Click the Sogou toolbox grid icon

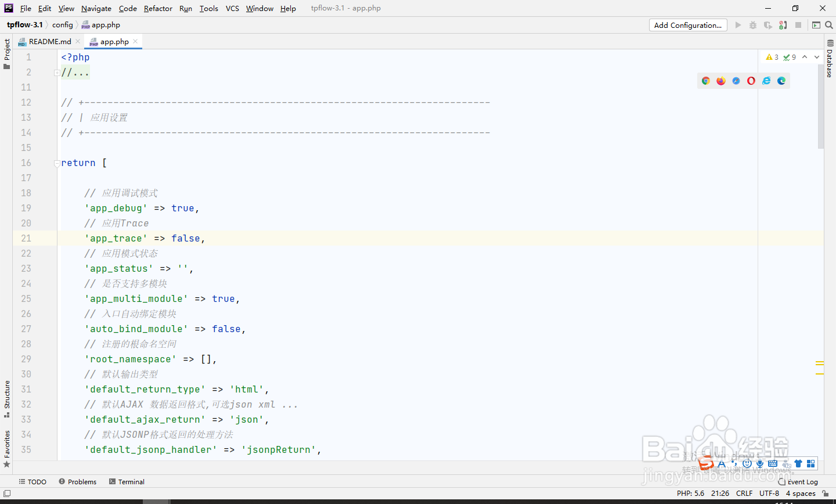pyautogui.click(x=811, y=463)
